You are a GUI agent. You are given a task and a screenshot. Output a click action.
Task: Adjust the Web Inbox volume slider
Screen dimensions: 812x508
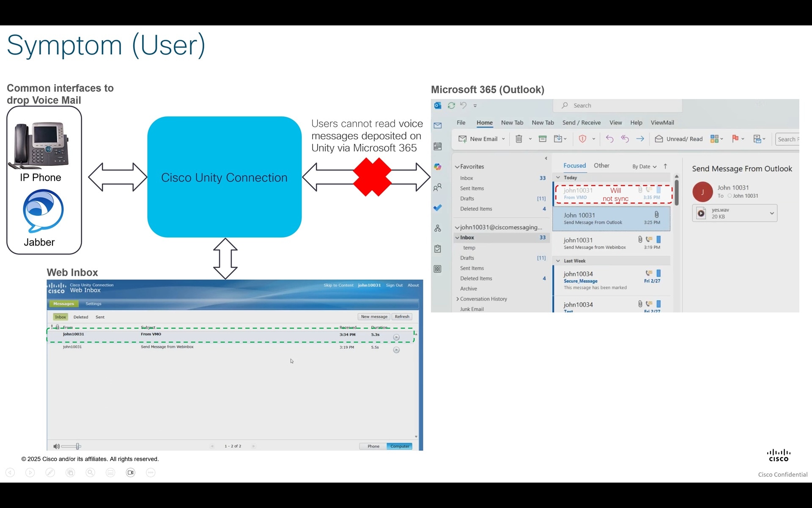78,446
